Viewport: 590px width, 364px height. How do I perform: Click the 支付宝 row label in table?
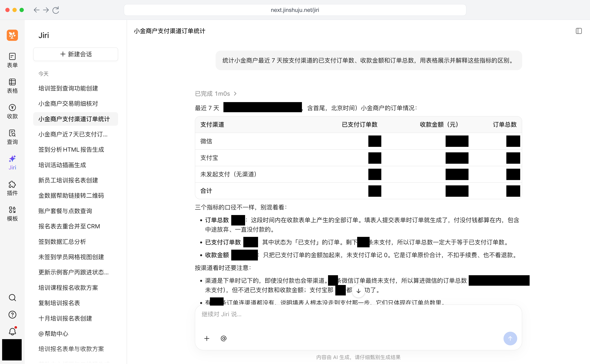tap(209, 158)
